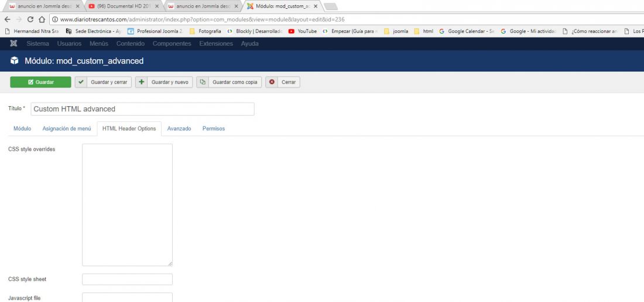This screenshot has width=644, height=302.
Task: Go back using the browser back arrow
Action: coord(8,19)
